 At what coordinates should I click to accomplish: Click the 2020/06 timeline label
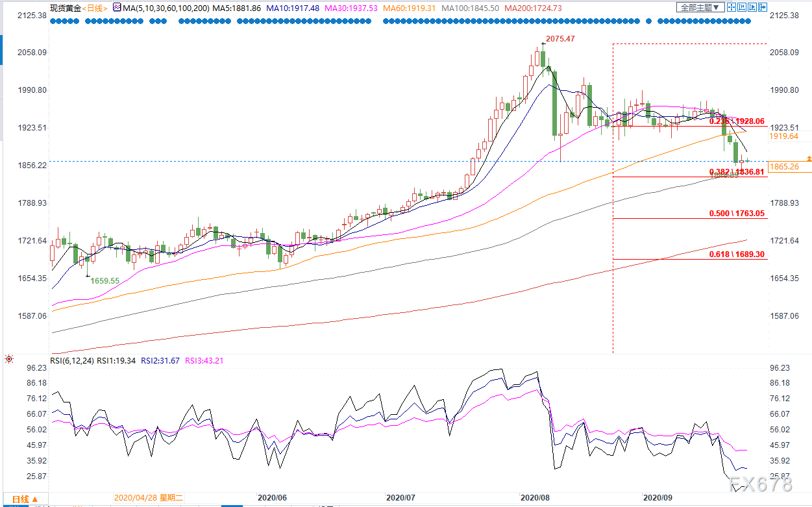coord(273,497)
